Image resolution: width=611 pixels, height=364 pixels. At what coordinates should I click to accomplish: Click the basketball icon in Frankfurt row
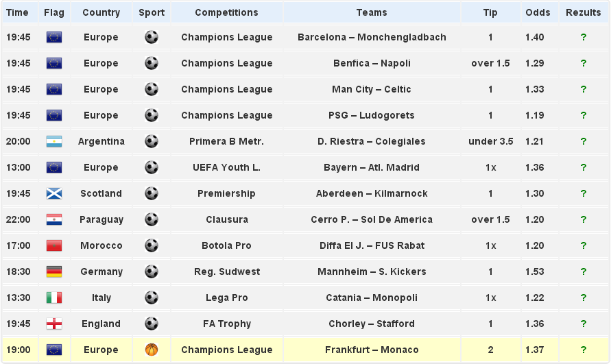pyautogui.click(x=152, y=350)
